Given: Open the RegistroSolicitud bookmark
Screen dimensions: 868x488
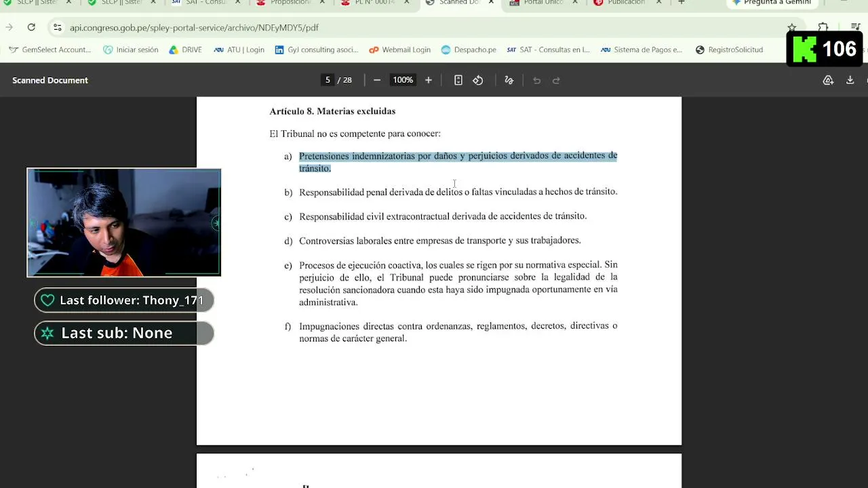Looking at the screenshot, I should point(729,49).
